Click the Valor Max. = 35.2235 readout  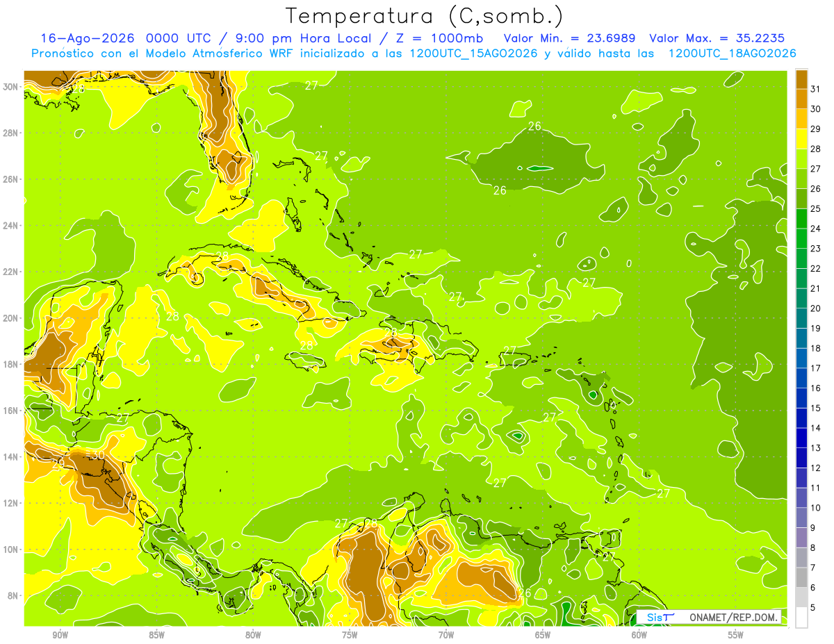click(x=717, y=38)
